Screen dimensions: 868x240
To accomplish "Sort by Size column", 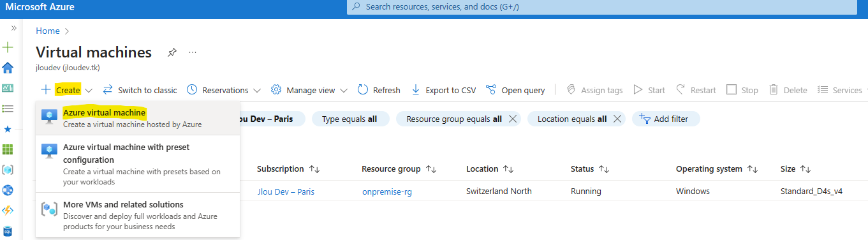I will [795, 169].
